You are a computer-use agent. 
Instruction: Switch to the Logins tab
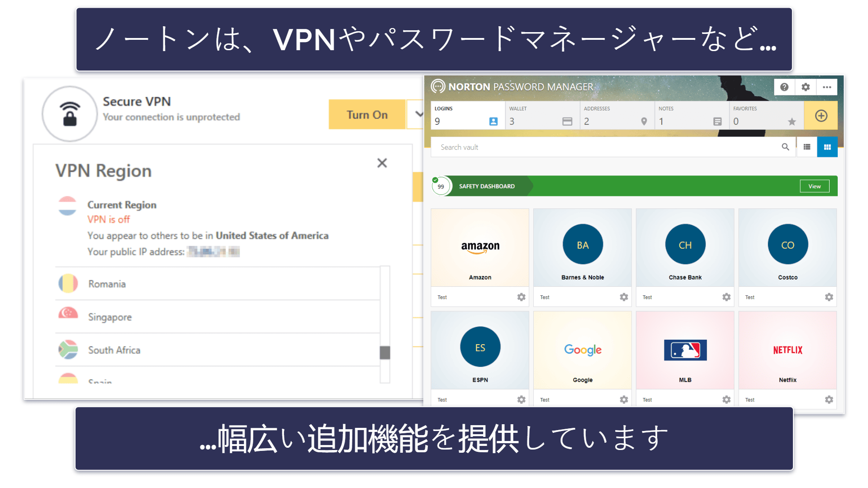click(x=468, y=115)
